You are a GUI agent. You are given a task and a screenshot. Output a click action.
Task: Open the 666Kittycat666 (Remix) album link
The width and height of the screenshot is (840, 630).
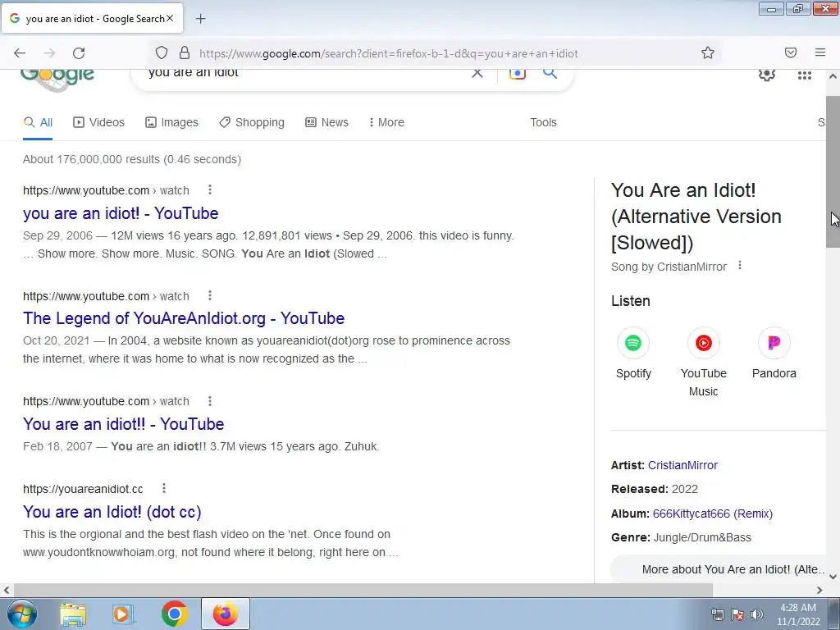pyautogui.click(x=713, y=514)
